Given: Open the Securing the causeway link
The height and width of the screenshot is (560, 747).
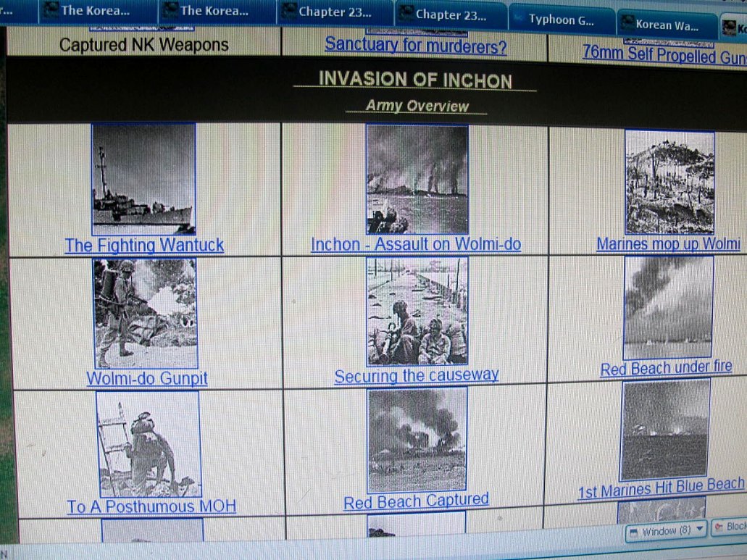Looking at the screenshot, I should click(x=417, y=375).
